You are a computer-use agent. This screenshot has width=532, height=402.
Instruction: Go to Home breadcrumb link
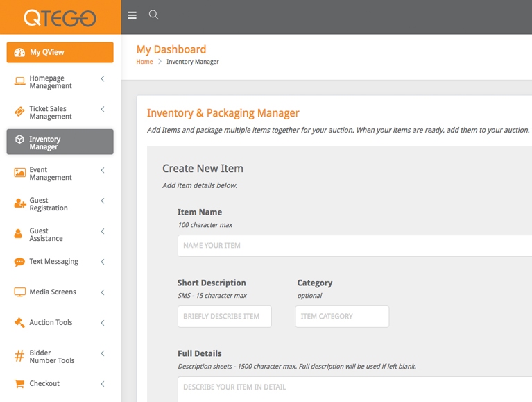pos(144,62)
